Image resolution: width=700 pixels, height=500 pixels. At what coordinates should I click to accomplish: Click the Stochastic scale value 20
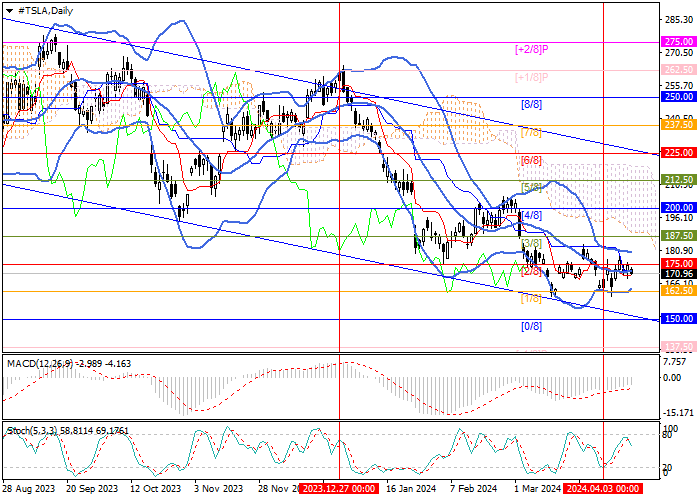[668, 467]
